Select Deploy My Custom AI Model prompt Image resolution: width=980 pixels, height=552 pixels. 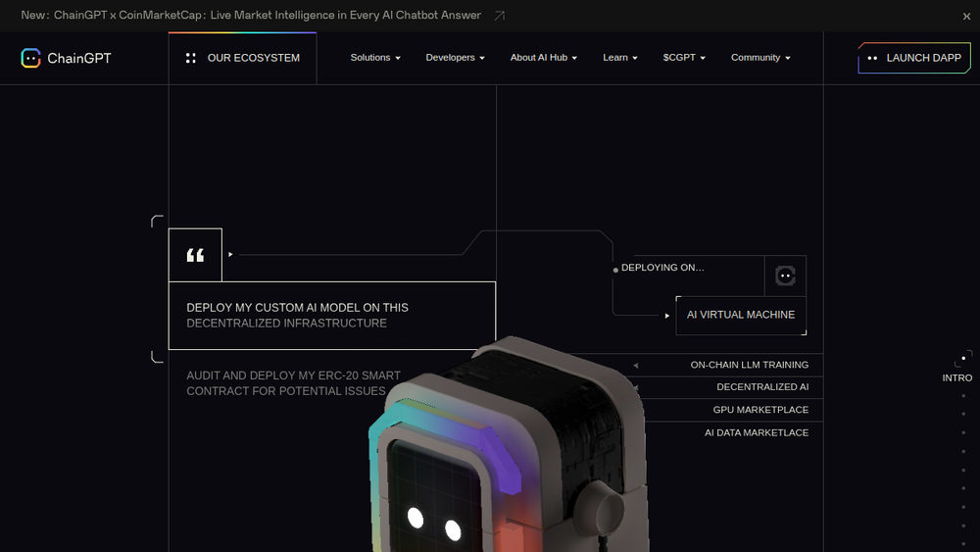pyautogui.click(x=332, y=316)
